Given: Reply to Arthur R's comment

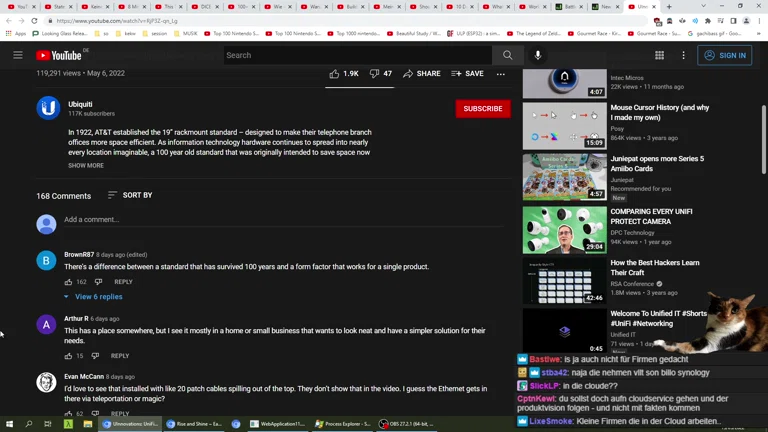Looking at the screenshot, I should tap(120, 356).
